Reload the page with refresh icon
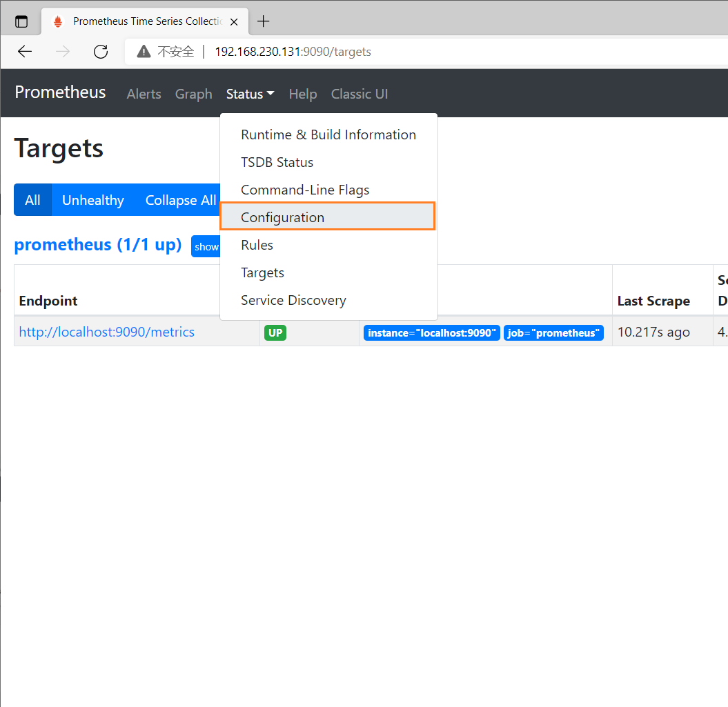 [x=101, y=51]
